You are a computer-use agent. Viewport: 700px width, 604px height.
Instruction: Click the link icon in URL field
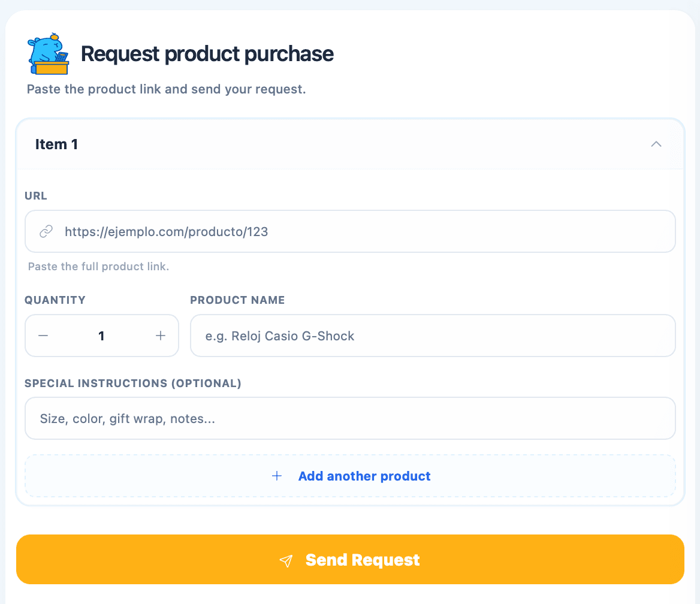(x=46, y=232)
